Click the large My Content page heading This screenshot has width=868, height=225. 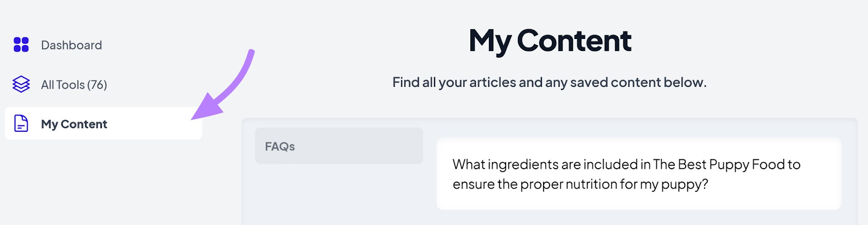point(550,41)
